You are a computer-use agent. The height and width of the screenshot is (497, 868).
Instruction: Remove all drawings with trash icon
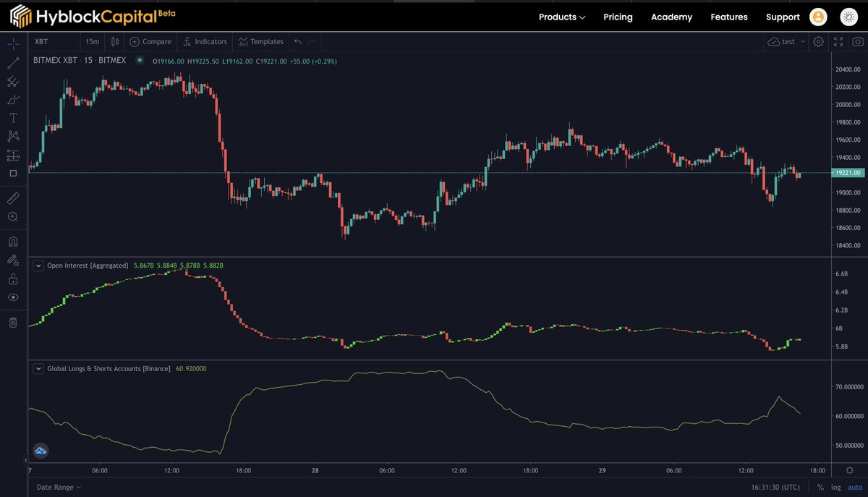pyautogui.click(x=13, y=322)
